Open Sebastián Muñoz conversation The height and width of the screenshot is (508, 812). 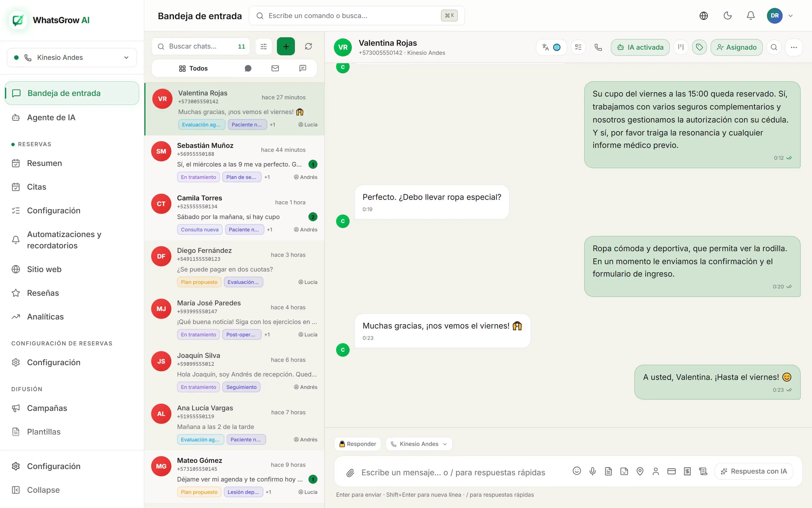(x=235, y=162)
